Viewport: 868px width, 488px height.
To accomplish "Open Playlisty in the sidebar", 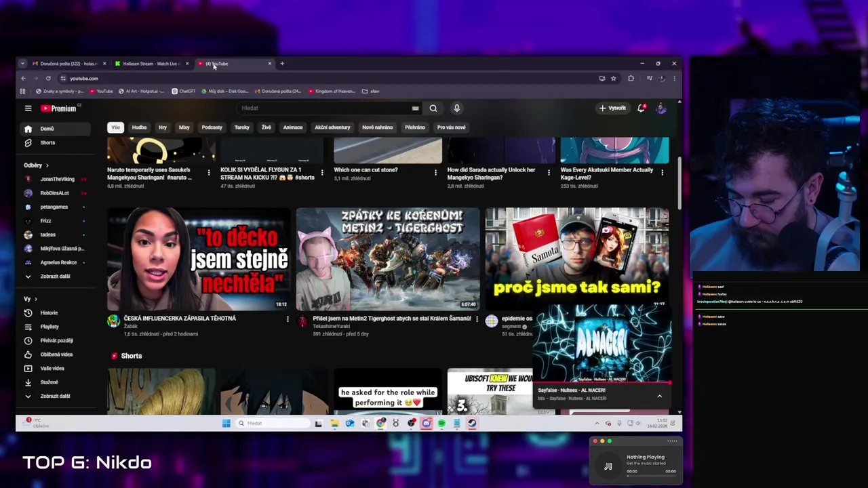I will tap(56, 327).
